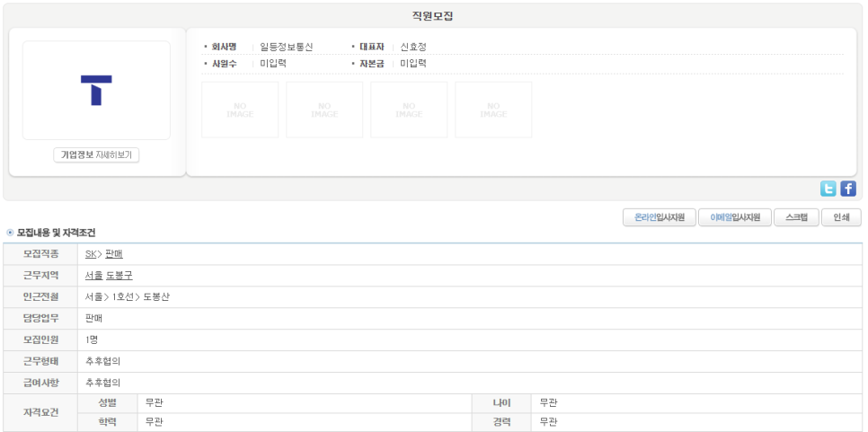Click the 성별 value 무관
The width and height of the screenshot is (868, 432).
click(x=155, y=403)
